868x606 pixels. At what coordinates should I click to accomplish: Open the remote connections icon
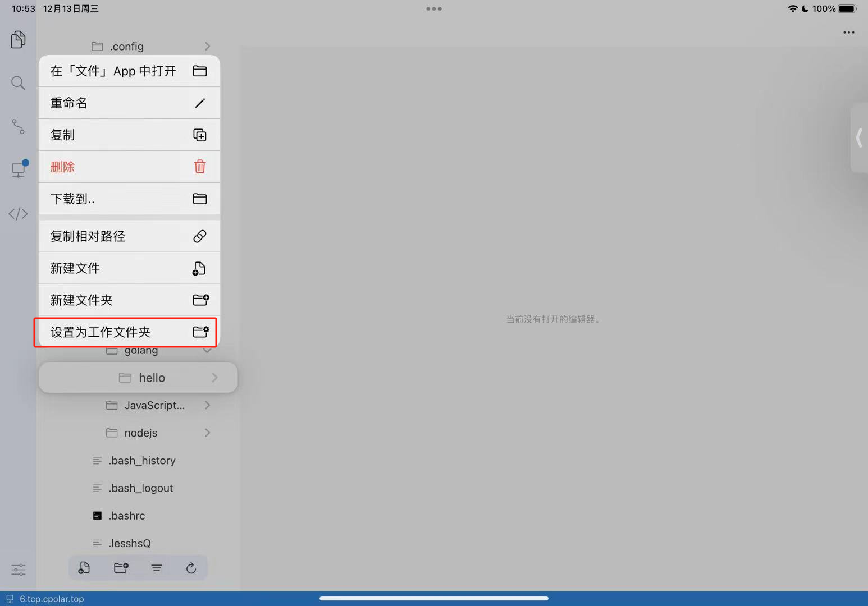pos(19,168)
